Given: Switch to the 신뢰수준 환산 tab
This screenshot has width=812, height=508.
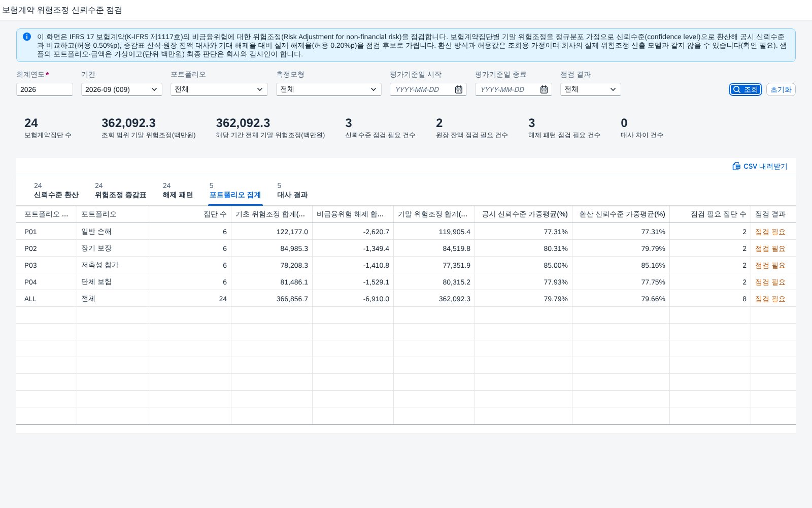Looking at the screenshot, I should pyautogui.click(x=56, y=190).
